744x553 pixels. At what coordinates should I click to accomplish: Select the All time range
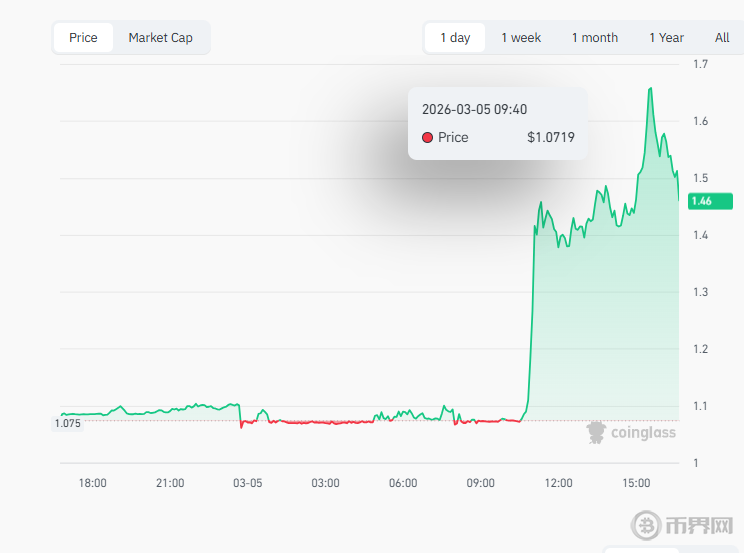[x=722, y=38]
